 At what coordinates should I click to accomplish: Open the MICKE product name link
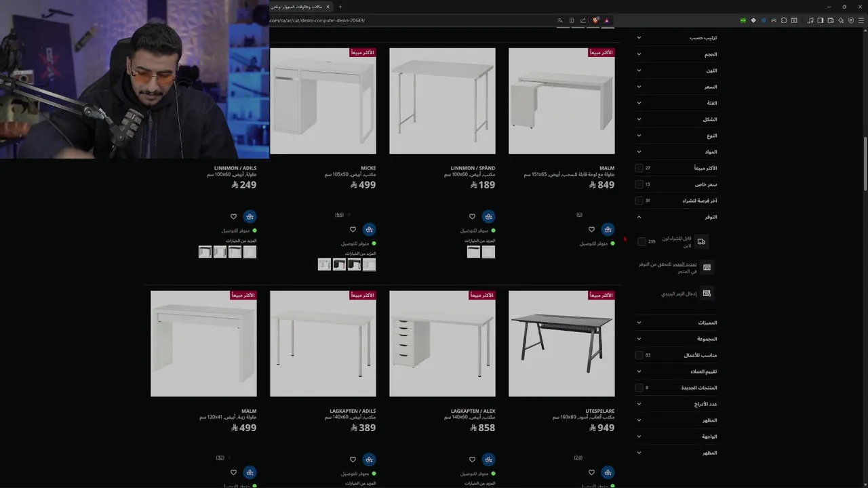click(x=368, y=168)
